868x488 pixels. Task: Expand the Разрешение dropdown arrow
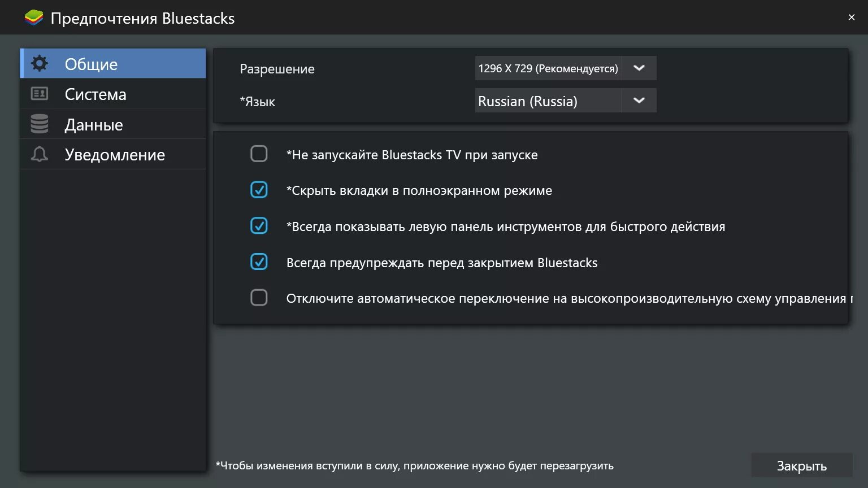coord(639,68)
